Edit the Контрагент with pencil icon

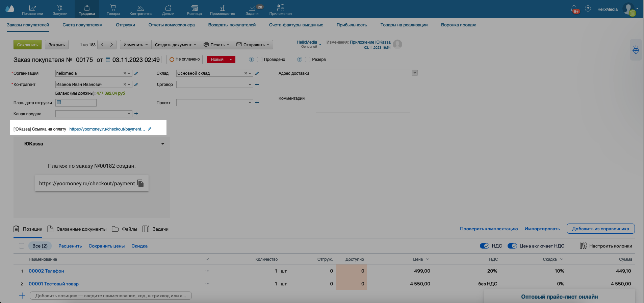[136, 85]
